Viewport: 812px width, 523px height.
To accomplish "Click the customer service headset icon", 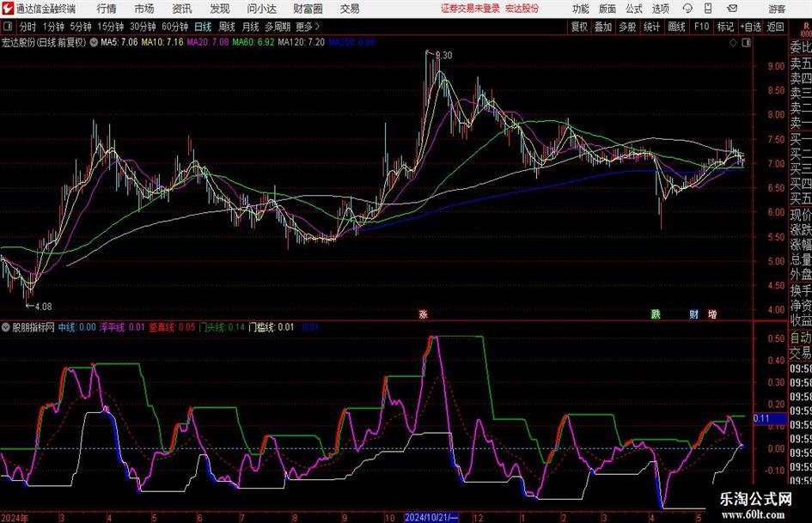I will 687,9.
